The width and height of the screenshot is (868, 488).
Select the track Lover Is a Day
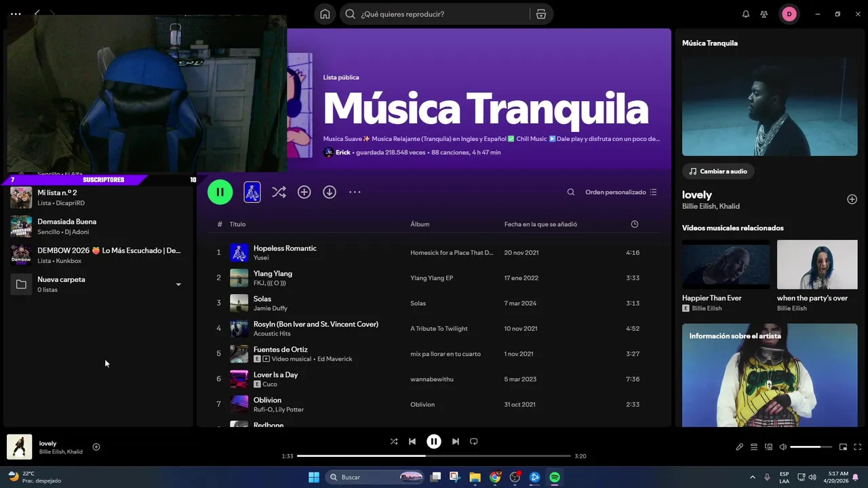tap(275, 375)
